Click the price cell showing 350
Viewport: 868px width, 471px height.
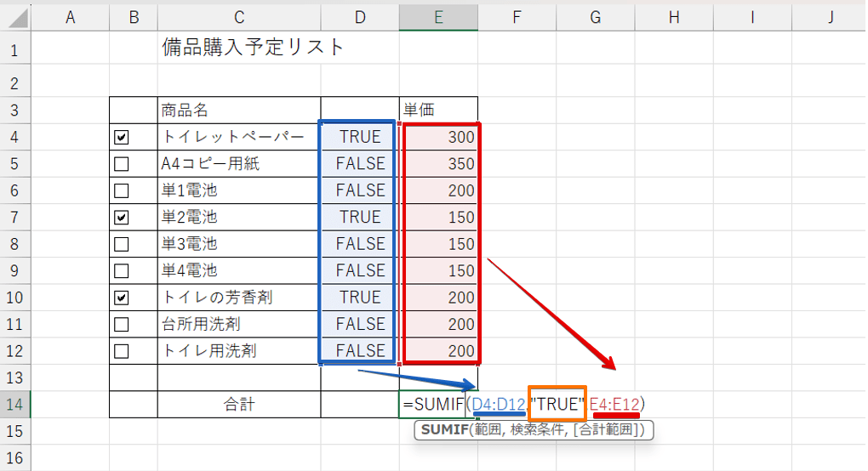pos(438,164)
